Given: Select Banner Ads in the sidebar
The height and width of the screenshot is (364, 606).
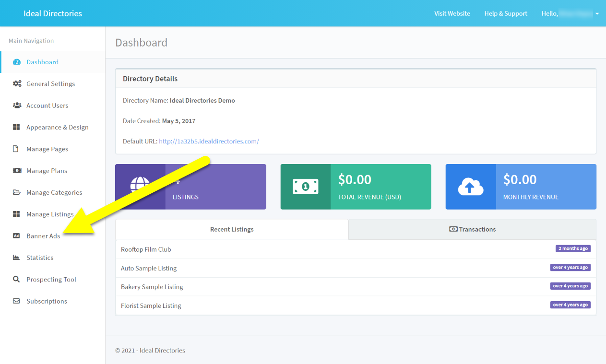Looking at the screenshot, I should [x=53, y=235].
